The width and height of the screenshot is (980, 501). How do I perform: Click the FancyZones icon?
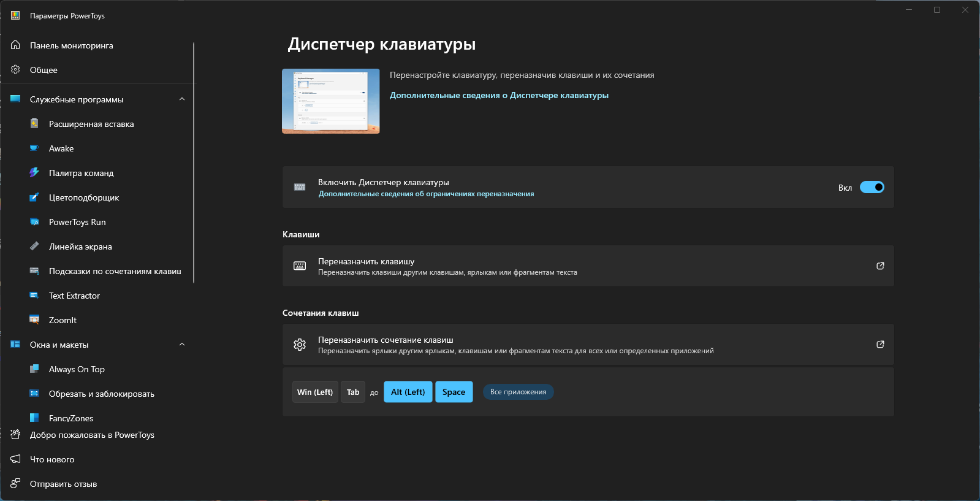point(34,418)
